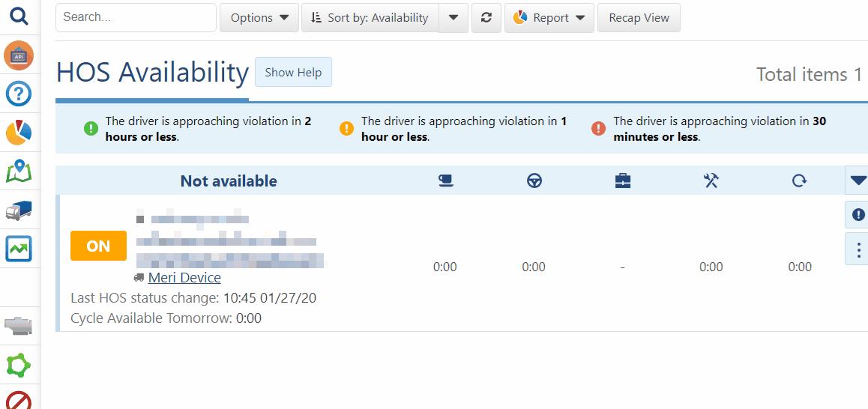Open the pie chart dashboard icon
The width and height of the screenshot is (868, 409).
coord(19,133)
